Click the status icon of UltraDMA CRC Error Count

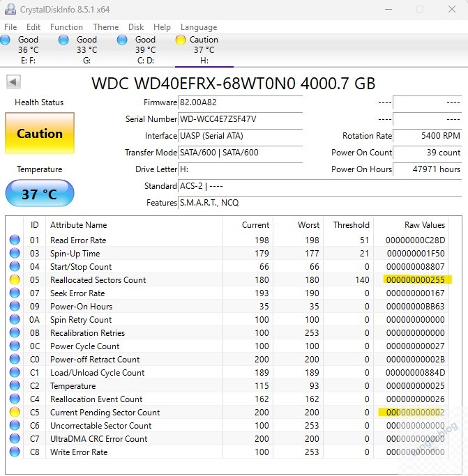coord(15,438)
